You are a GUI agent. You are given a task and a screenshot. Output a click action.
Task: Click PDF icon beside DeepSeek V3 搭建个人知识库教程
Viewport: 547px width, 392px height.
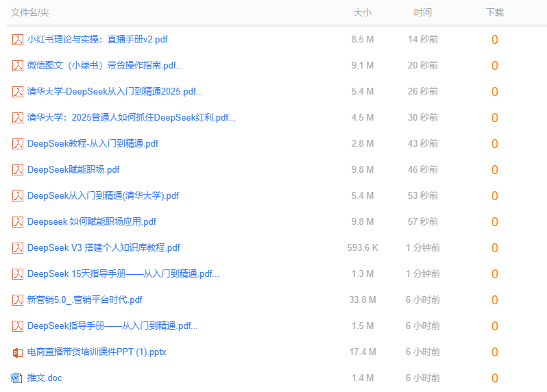(x=17, y=248)
